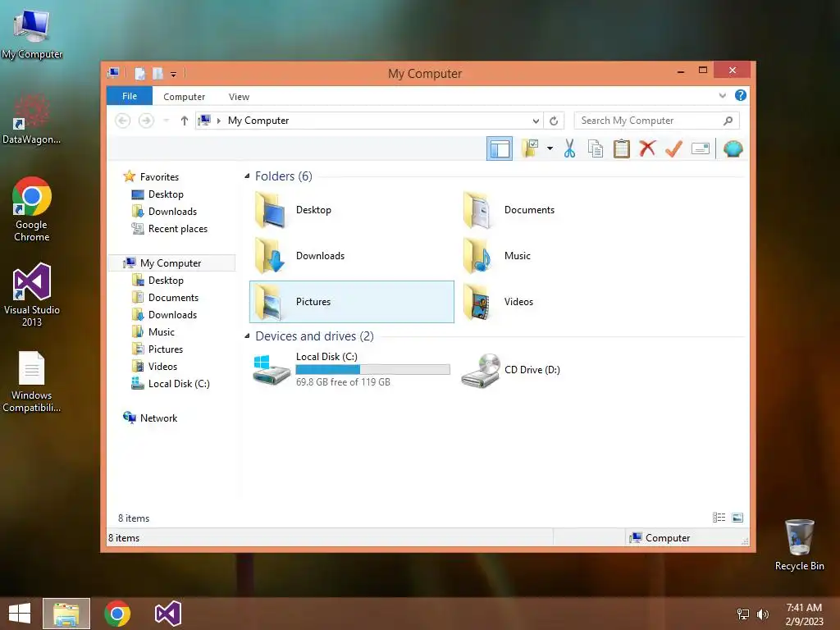Image resolution: width=840 pixels, height=630 pixels.
Task: Open Folder Options from the toolbar
Action: pyautogui.click(x=531, y=148)
